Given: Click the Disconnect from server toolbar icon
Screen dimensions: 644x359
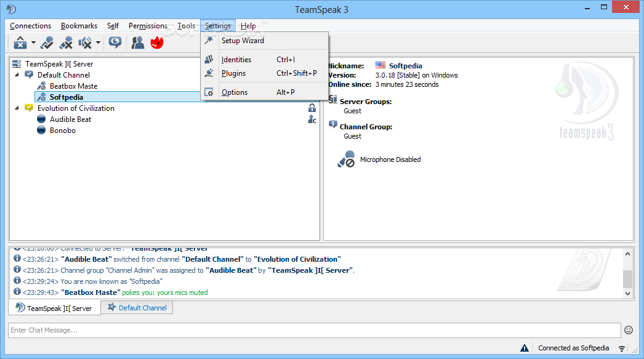Looking at the screenshot, I should 20,42.
